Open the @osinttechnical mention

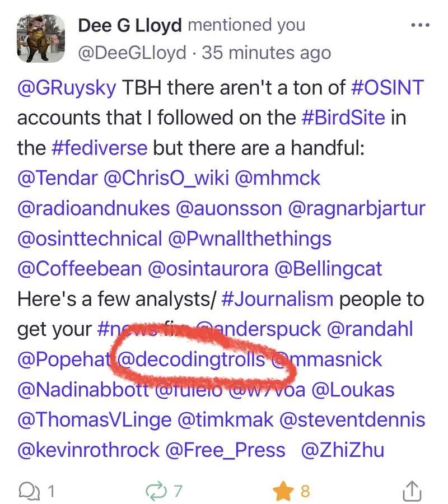click(x=90, y=239)
